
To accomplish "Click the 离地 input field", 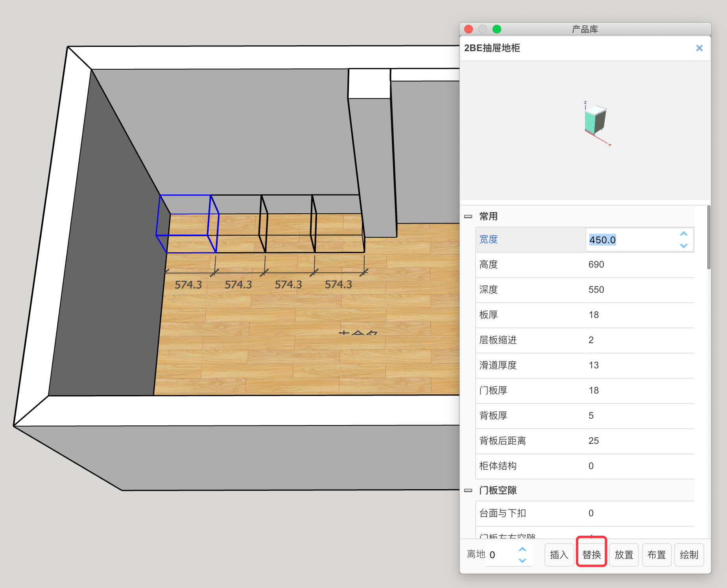I will coord(502,555).
